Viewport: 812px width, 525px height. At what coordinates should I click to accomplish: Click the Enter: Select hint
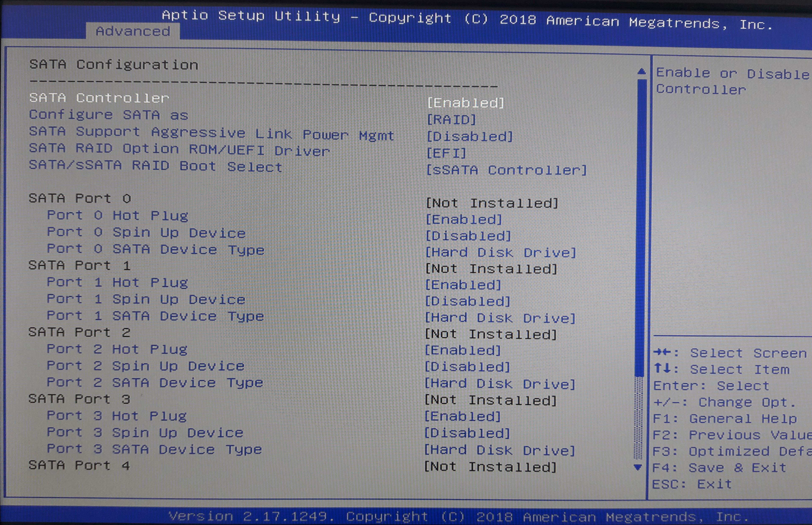(x=712, y=386)
